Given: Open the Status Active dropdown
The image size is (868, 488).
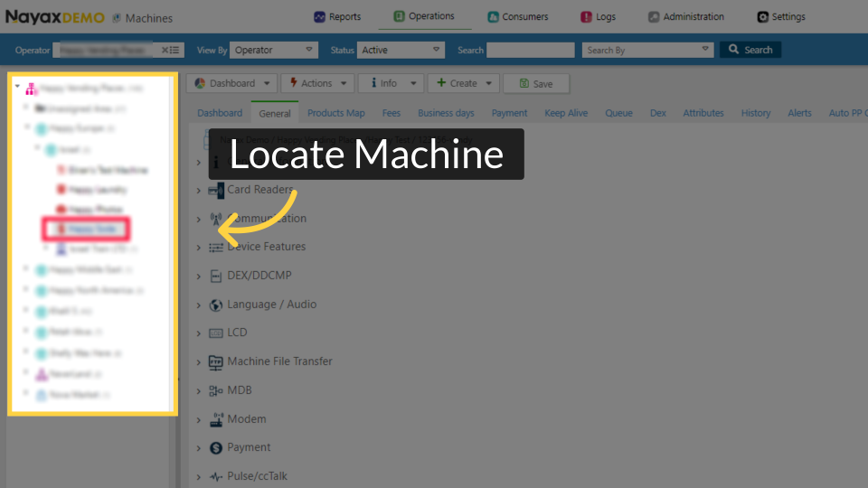Looking at the screenshot, I should 401,51.
